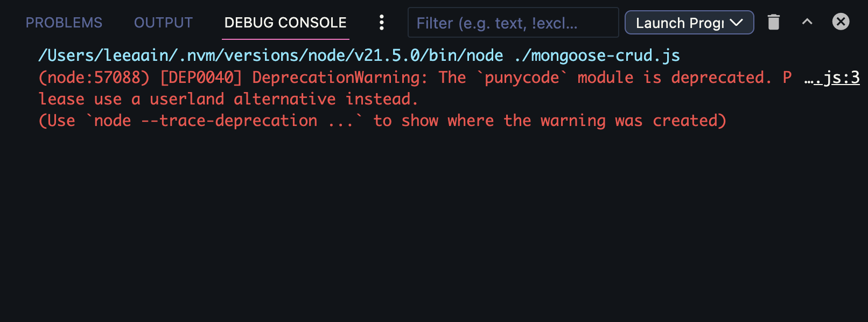Image resolution: width=868 pixels, height=322 pixels.
Task: Click the empty console area below output
Action: coord(434,226)
